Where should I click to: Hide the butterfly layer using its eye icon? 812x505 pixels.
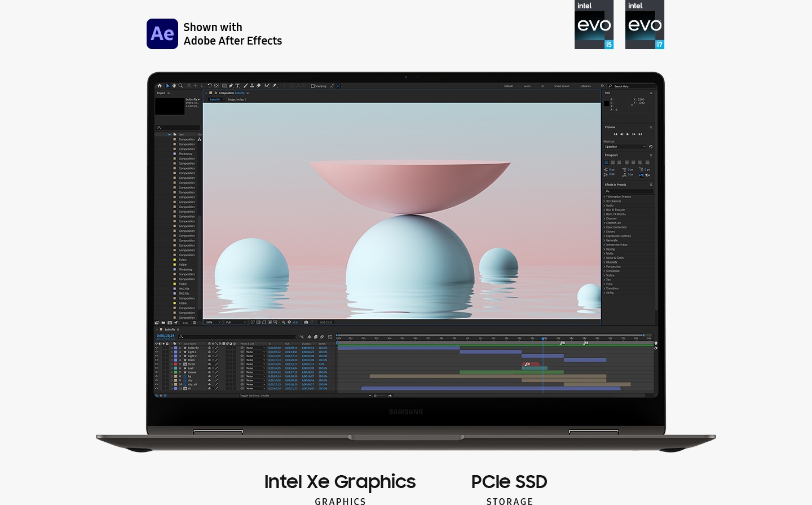[157, 348]
